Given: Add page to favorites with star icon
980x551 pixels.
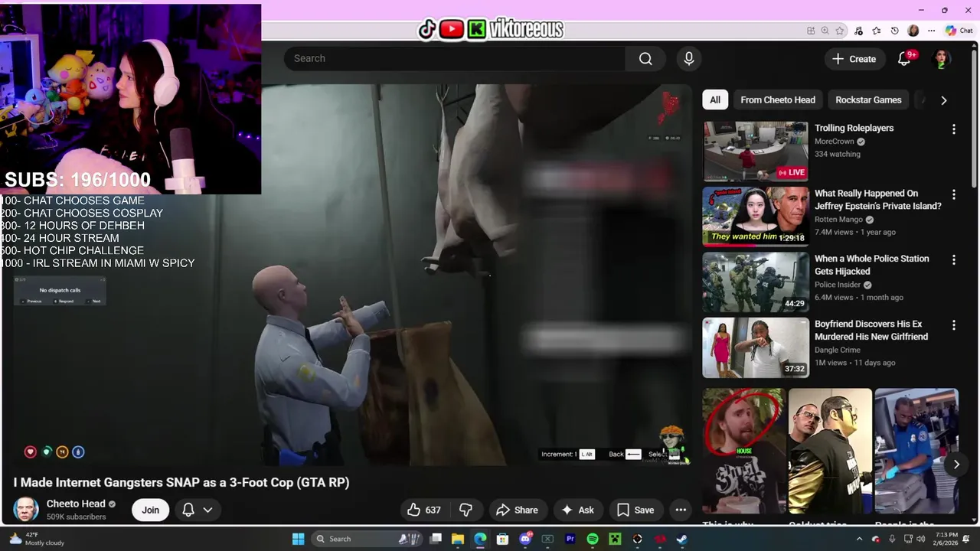Looking at the screenshot, I should [x=840, y=31].
